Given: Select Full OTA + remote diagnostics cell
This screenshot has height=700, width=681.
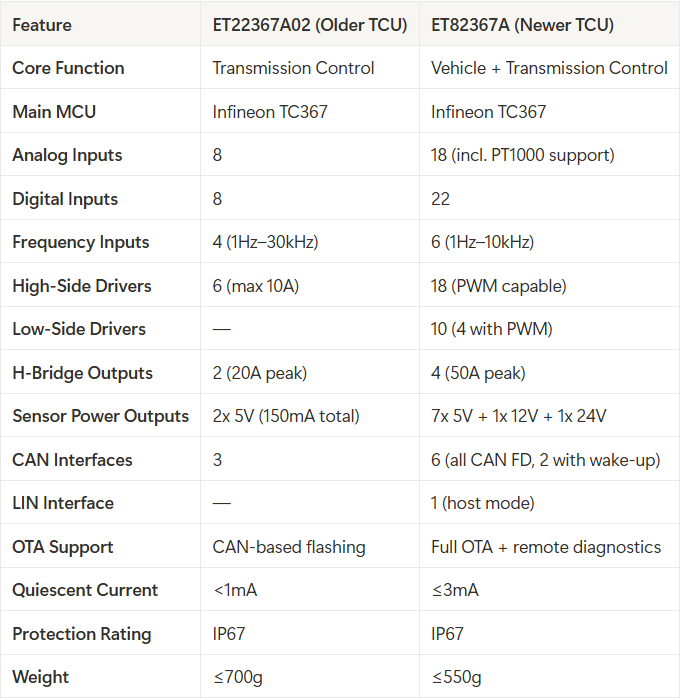Looking at the screenshot, I should pos(546,547).
